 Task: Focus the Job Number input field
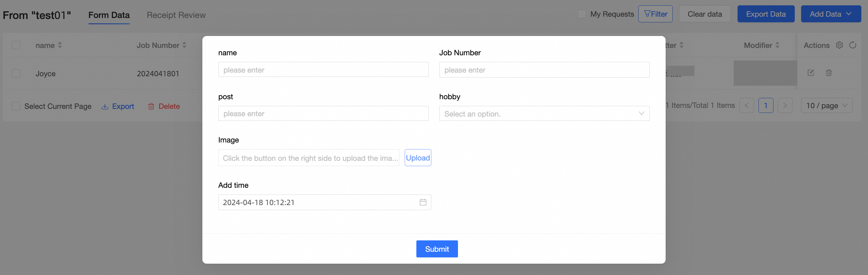click(544, 70)
